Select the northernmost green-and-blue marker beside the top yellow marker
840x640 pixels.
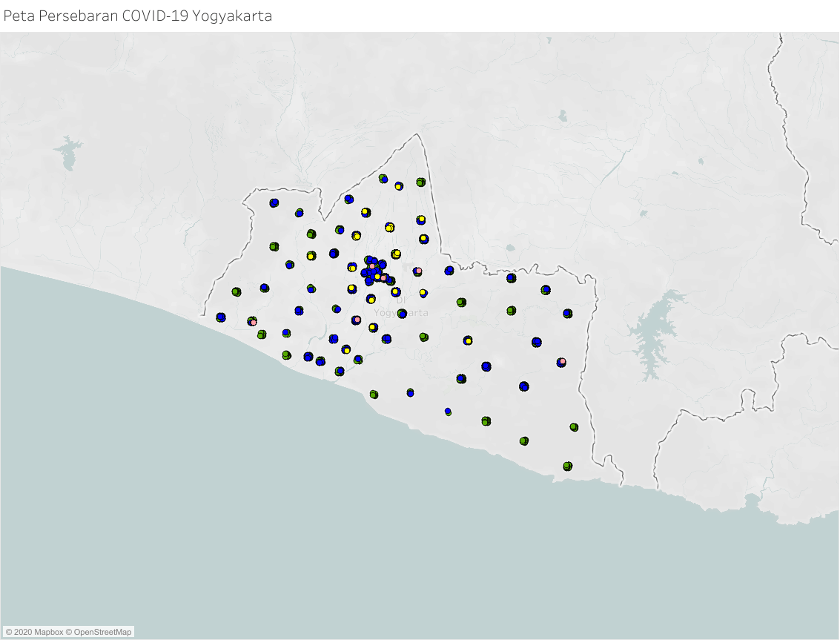383,179
